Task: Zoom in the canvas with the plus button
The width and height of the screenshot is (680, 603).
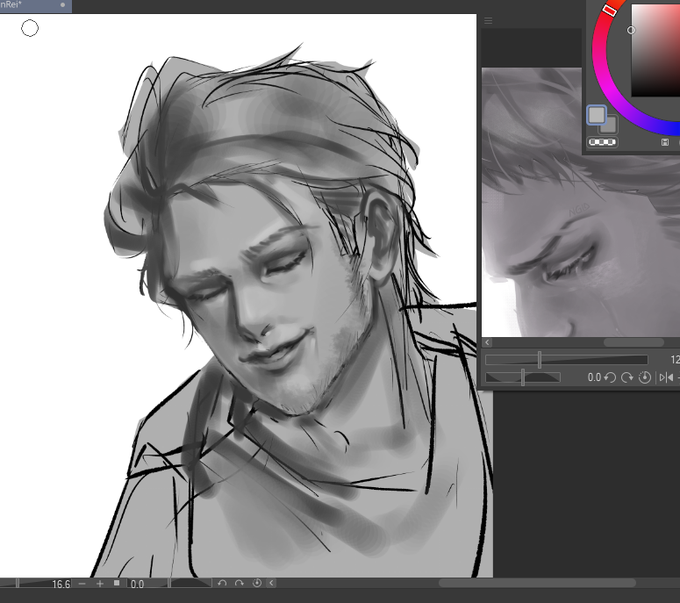Action: tap(100, 584)
